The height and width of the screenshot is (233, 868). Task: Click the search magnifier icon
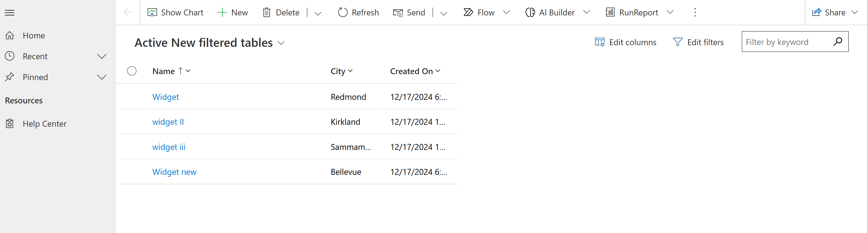838,41
